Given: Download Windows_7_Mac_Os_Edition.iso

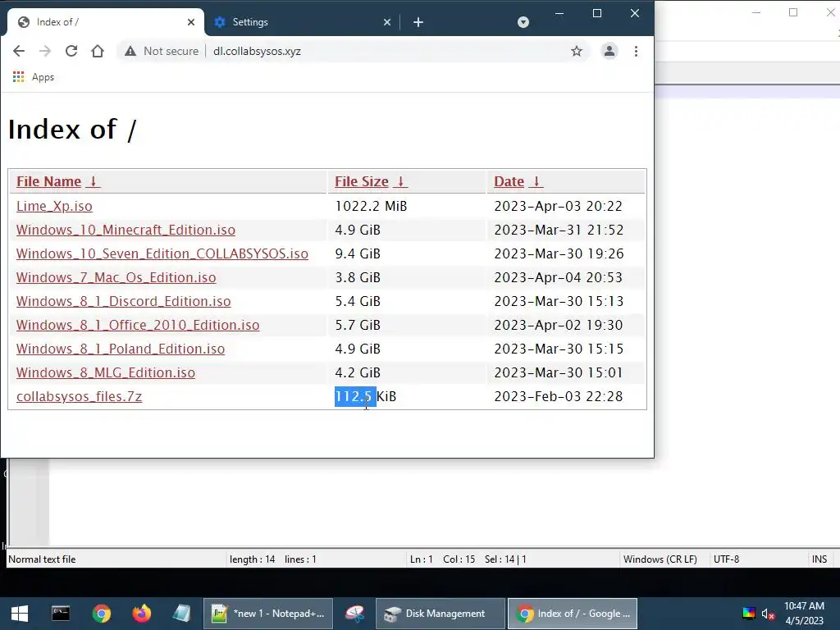Looking at the screenshot, I should tap(116, 277).
